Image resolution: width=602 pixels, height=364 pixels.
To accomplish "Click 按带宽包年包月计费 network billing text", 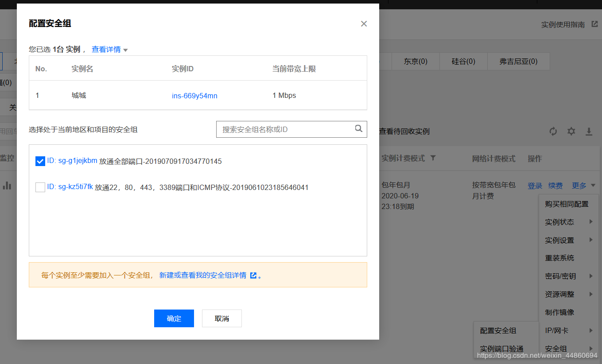I will pyautogui.click(x=494, y=190).
